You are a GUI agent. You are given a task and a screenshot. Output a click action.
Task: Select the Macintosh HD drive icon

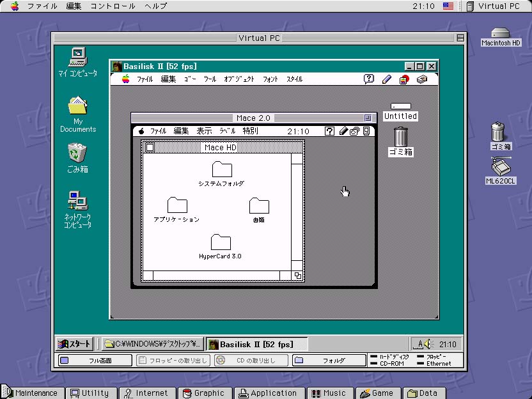[501, 37]
